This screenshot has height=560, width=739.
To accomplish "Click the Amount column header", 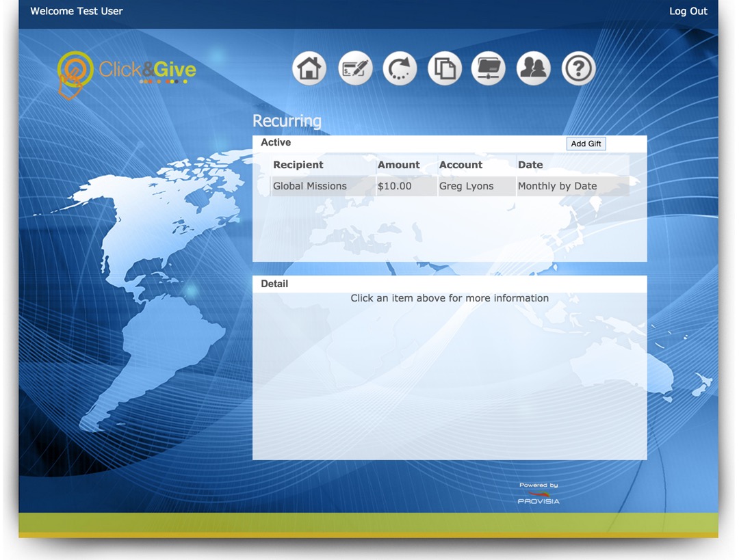I will tap(399, 165).
